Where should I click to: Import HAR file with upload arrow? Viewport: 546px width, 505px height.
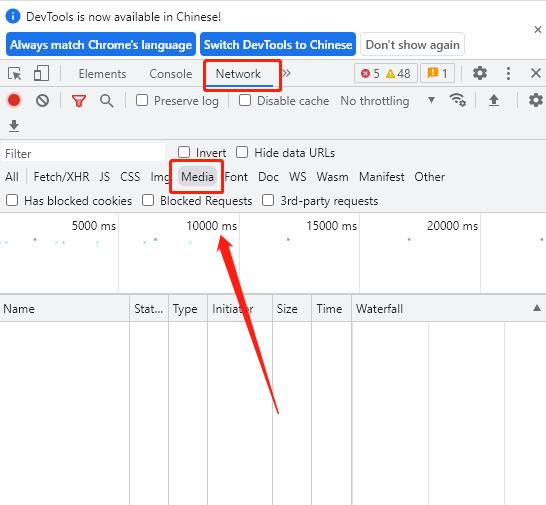494,100
